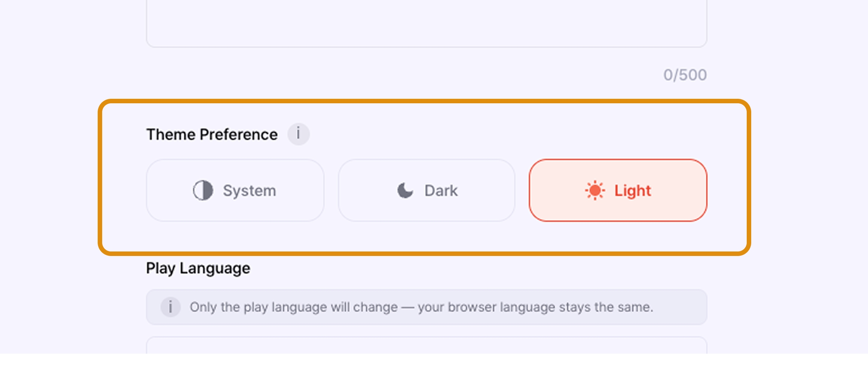Click the Theme Preference heading
868x375 pixels.
(212, 135)
